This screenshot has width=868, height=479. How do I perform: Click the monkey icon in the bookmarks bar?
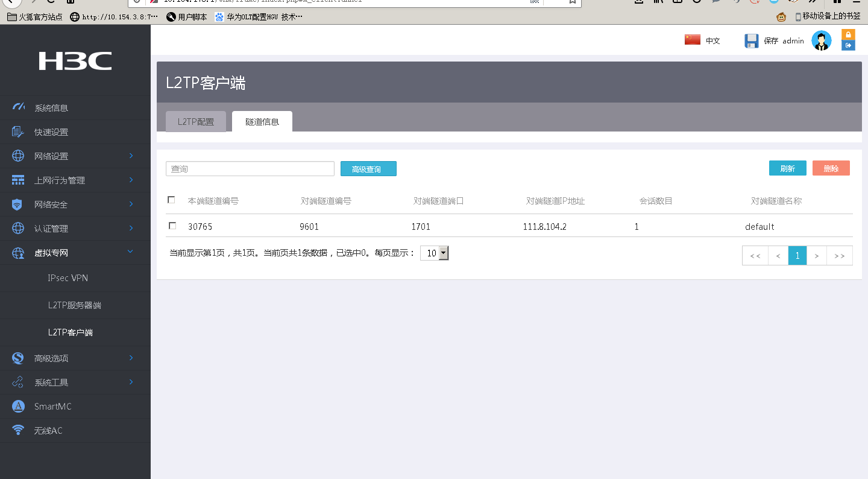click(781, 17)
